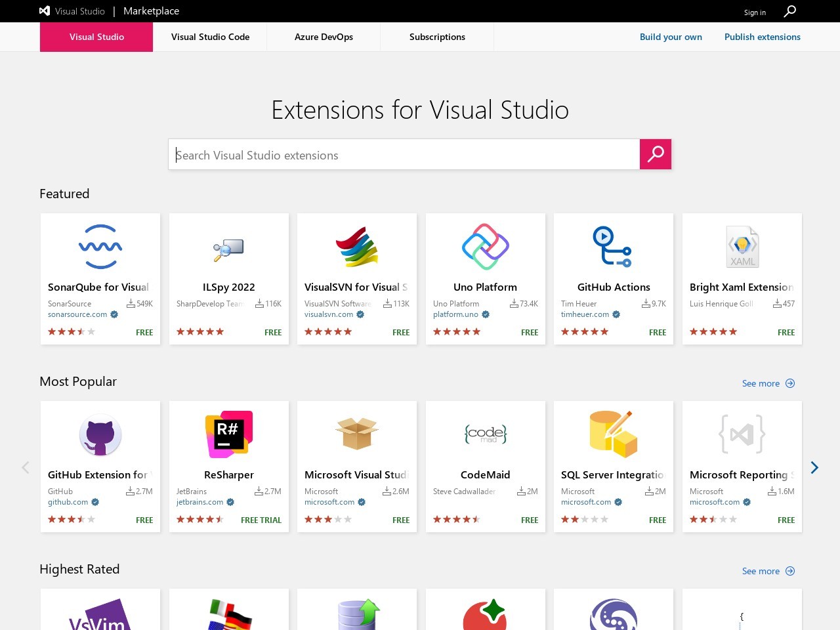Viewport: 840px width, 630px height.
Task: Open the Subscriptions tab
Action: [437, 37]
